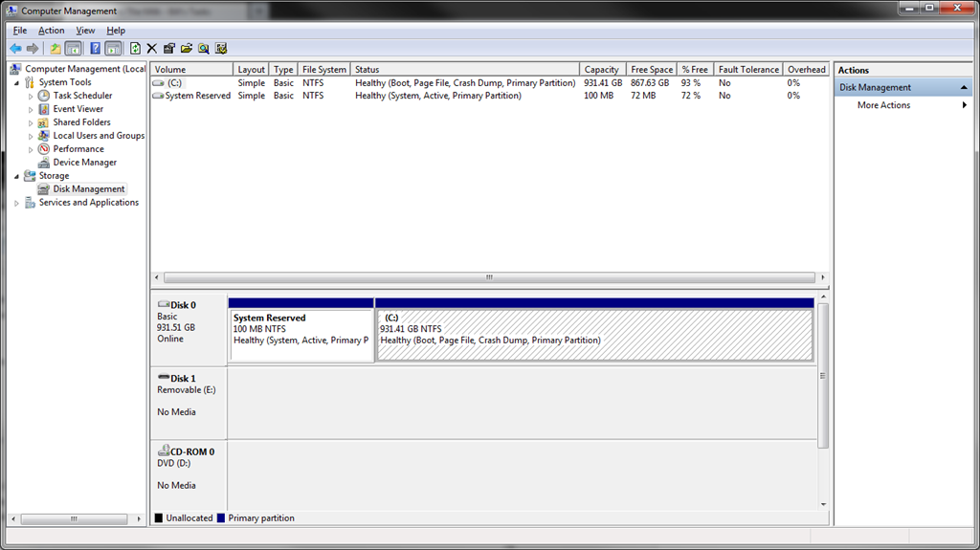The height and width of the screenshot is (550, 980).
Task: Click the black Unallocated legend swatch
Action: (159, 518)
